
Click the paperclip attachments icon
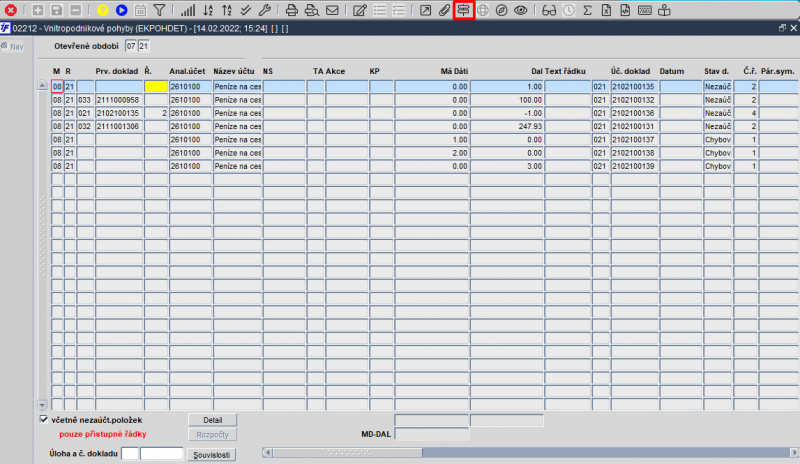(444, 10)
